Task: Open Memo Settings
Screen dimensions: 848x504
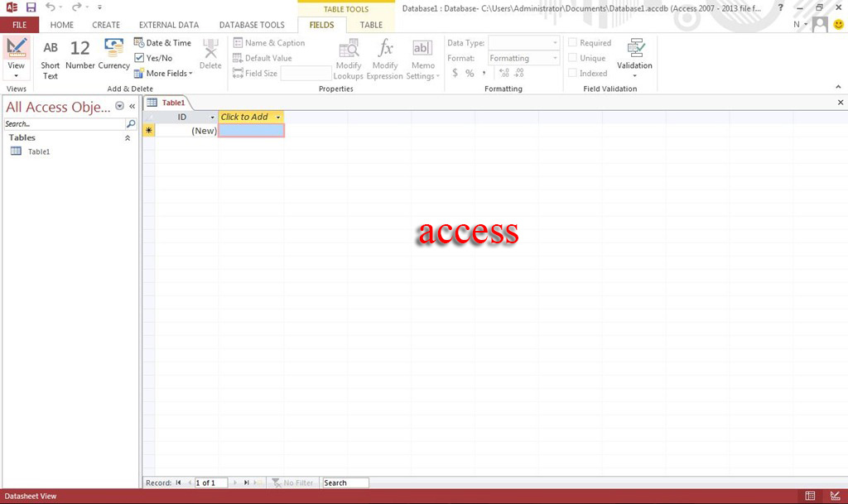Action: pos(422,60)
